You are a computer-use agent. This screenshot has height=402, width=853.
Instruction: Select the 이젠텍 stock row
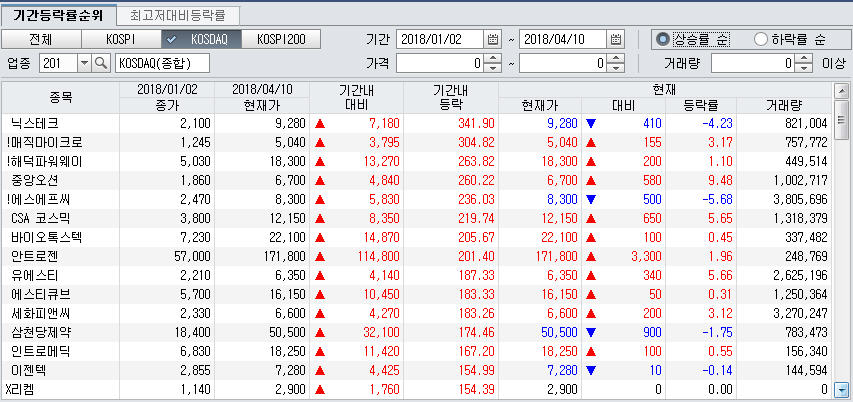417,370
